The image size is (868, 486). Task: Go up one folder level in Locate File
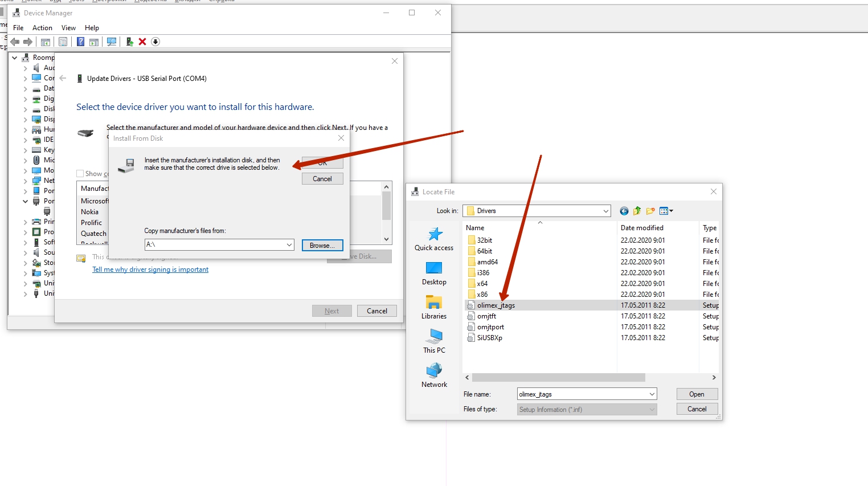[x=637, y=211]
